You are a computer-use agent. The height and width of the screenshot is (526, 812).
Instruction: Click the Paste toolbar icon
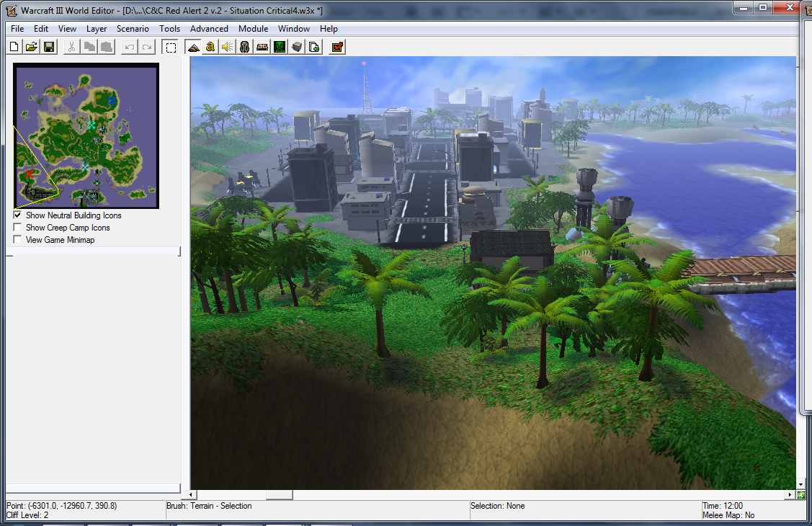tap(107, 47)
